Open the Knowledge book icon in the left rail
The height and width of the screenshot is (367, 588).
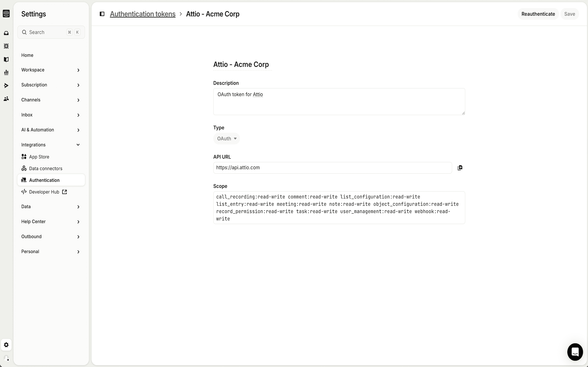[x=6, y=59]
